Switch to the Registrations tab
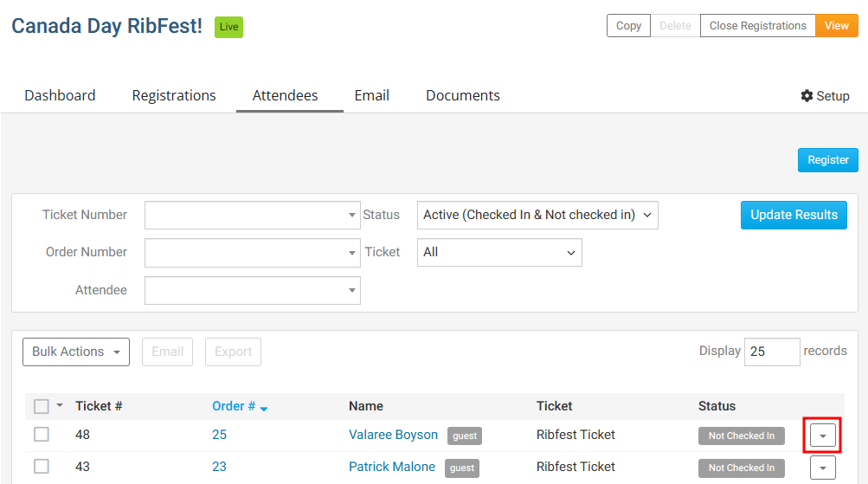This screenshot has height=484, width=868. [174, 95]
